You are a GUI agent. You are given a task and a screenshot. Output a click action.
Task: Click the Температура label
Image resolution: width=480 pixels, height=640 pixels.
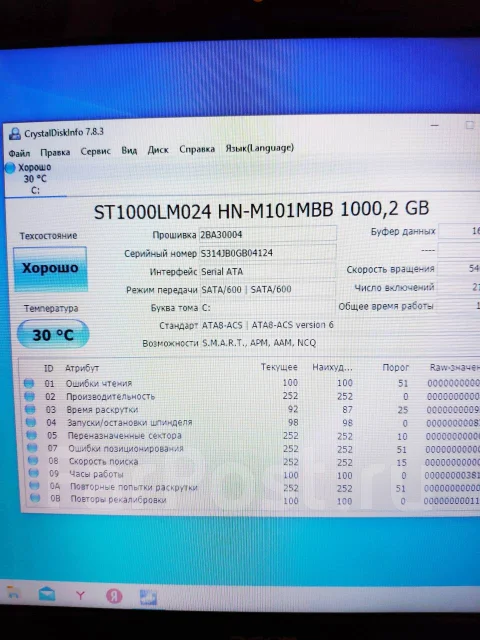[x=51, y=308]
